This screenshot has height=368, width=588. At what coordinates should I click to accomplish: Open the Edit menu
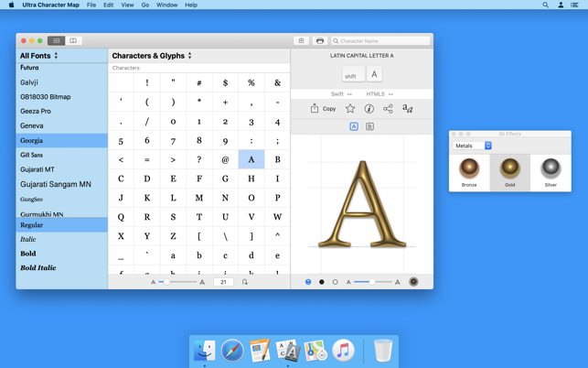[x=108, y=5]
